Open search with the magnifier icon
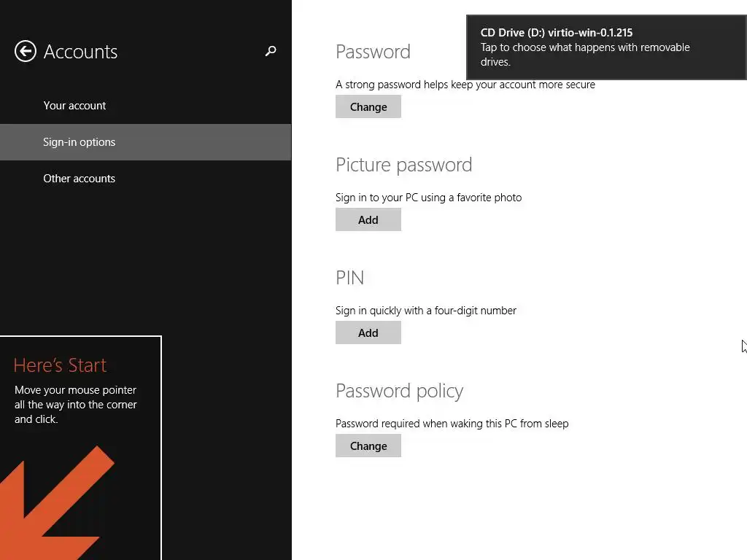Image resolution: width=747 pixels, height=560 pixels. point(271,51)
